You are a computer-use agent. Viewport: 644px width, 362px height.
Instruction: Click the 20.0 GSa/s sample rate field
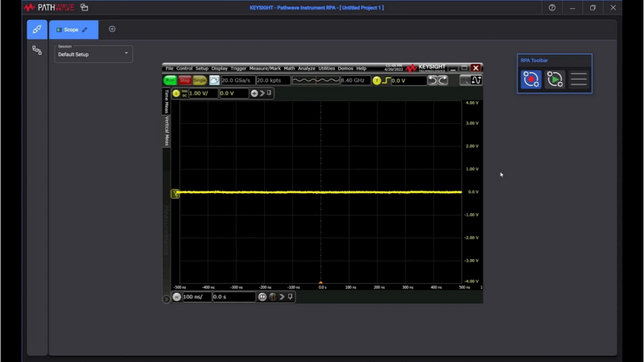[x=237, y=80]
